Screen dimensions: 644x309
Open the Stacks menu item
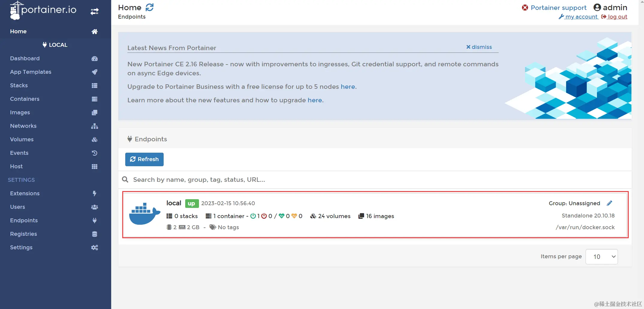tap(19, 85)
